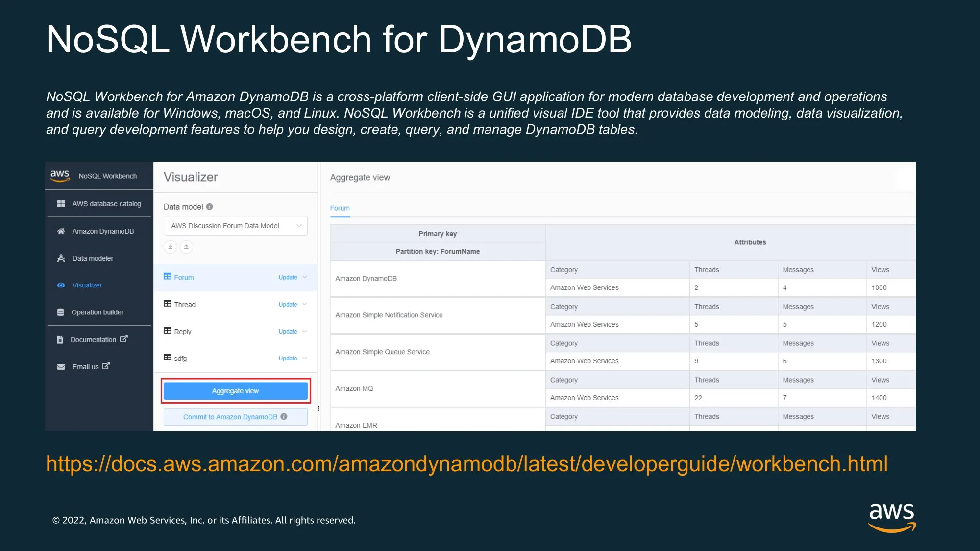Select the Reply table in list
The width and height of the screenshot is (980, 551).
[182, 332]
